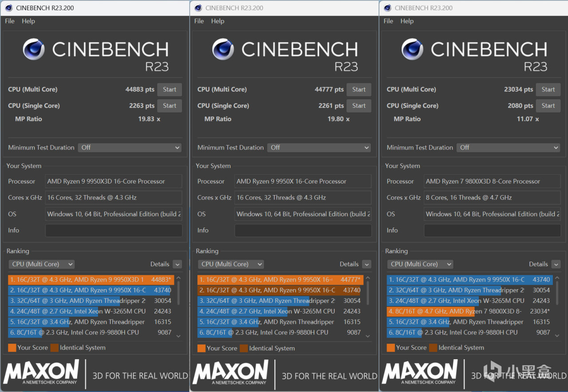Screen dimensions: 568x392
Task: Click ranking scroll-down arrow in the 9950X window
Action: point(368,336)
